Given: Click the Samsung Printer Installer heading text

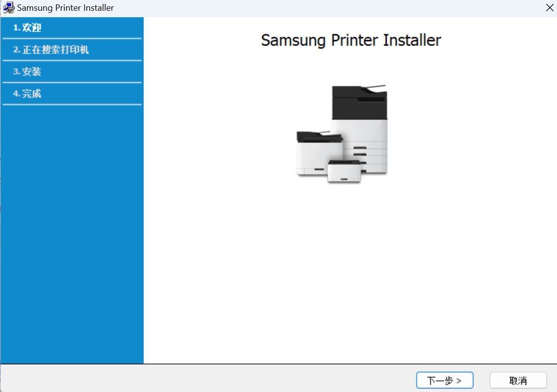Looking at the screenshot, I should pos(351,40).
